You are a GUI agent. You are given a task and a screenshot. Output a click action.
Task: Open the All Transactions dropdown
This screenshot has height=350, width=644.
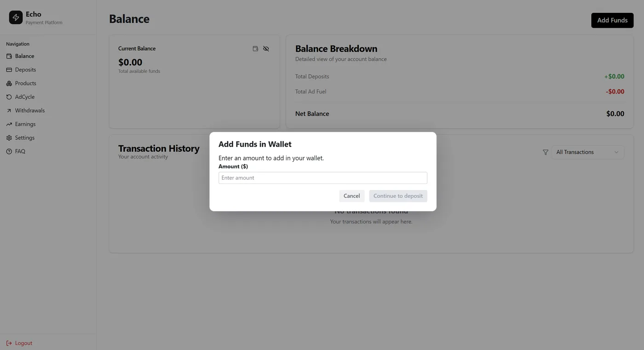pyautogui.click(x=587, y=152)
